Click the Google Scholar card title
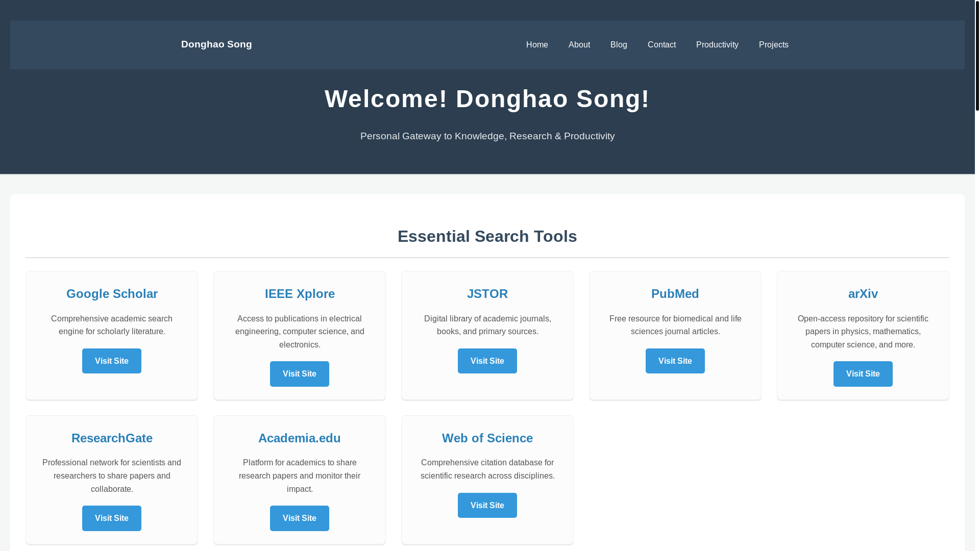 [112, 294]
